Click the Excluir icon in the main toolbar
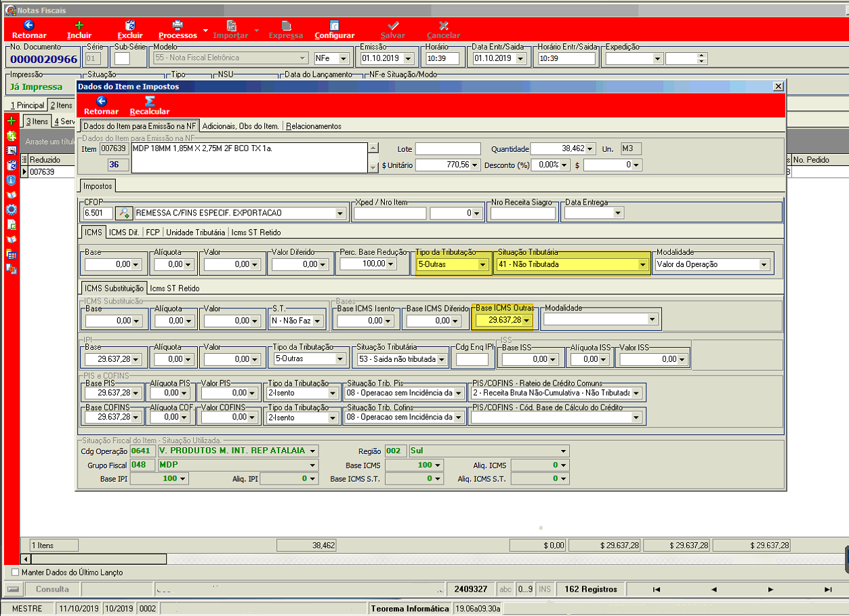The height and width of the screenshot is (616, 849). pos(130,25)
